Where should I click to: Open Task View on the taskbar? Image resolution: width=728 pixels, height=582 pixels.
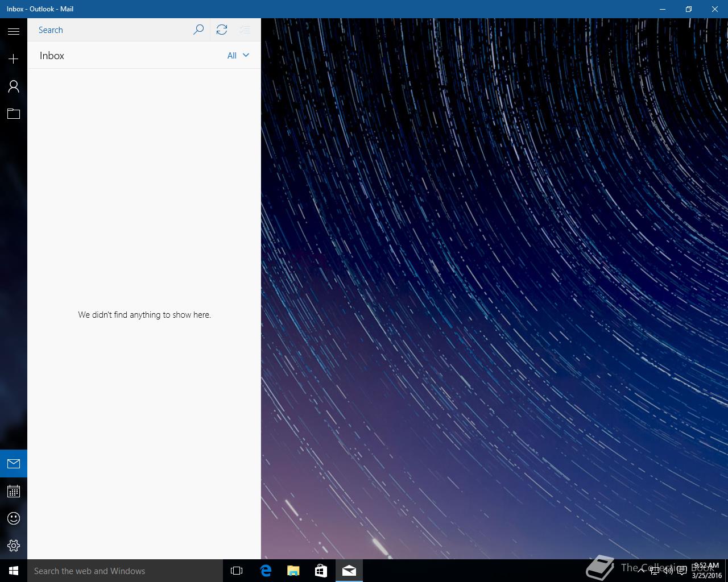click(x=237, y=571)
